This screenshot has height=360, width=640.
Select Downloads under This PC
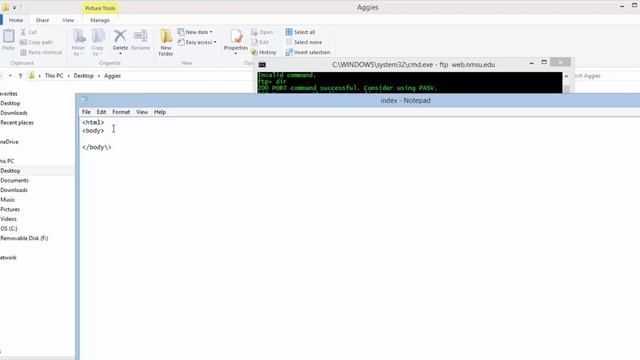tap(14, 190)
